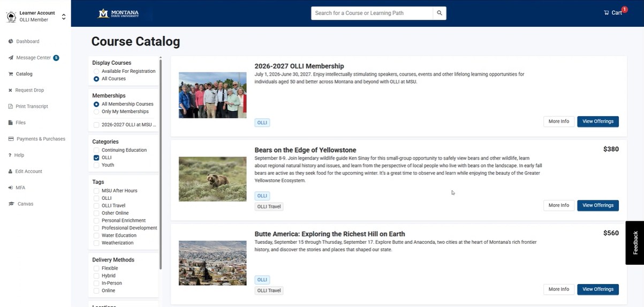The width and height of the screenshot is (644, 307).
Task: Select Available For Registration radio button
Action: pos(96,71)
